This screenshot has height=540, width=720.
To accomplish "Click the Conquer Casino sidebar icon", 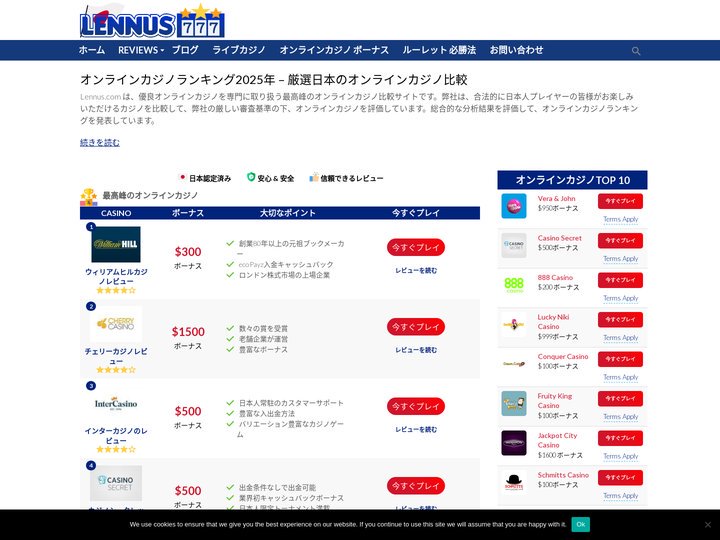I will pyautogui.click(x=514, y=364).
